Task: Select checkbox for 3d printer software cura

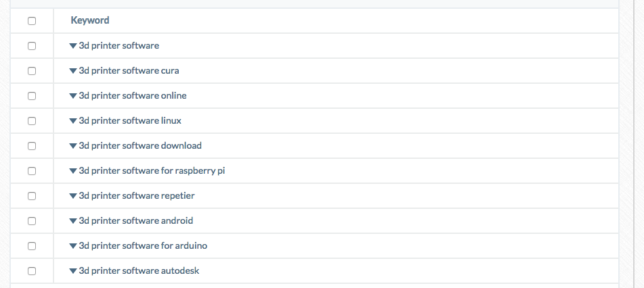Action: pos(32,71)
